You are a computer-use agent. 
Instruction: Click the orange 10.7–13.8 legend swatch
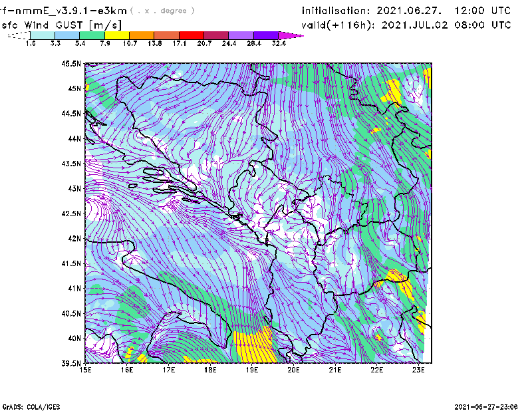142,35
